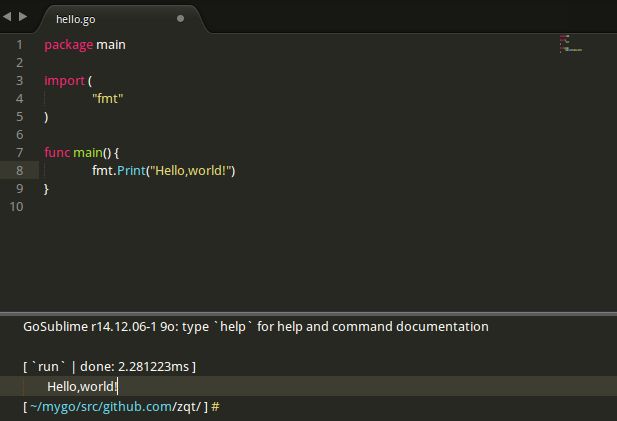Click the minimap code preview
Viewport: 617px width, 421px height.
[571, 44]
